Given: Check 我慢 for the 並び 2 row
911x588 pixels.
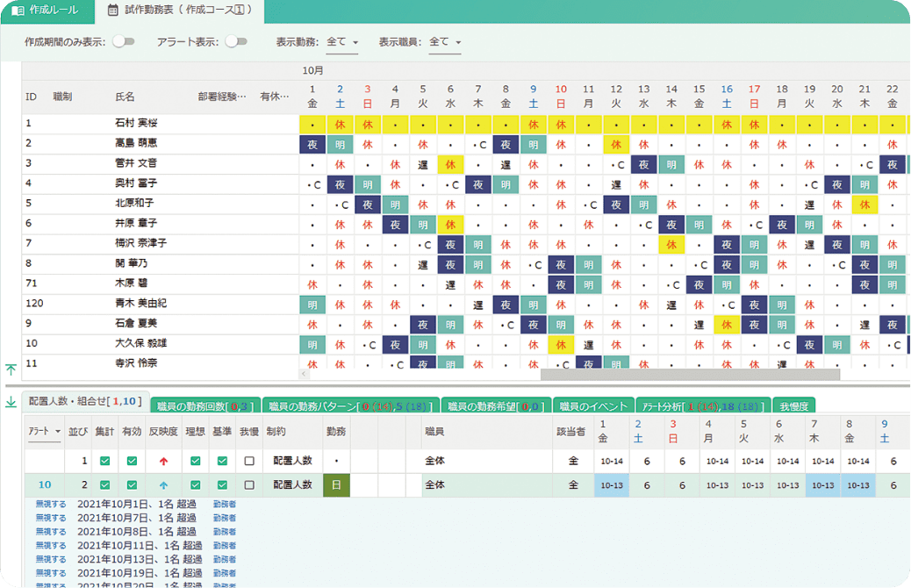Looking at the screenshot, I should point(249,484).
